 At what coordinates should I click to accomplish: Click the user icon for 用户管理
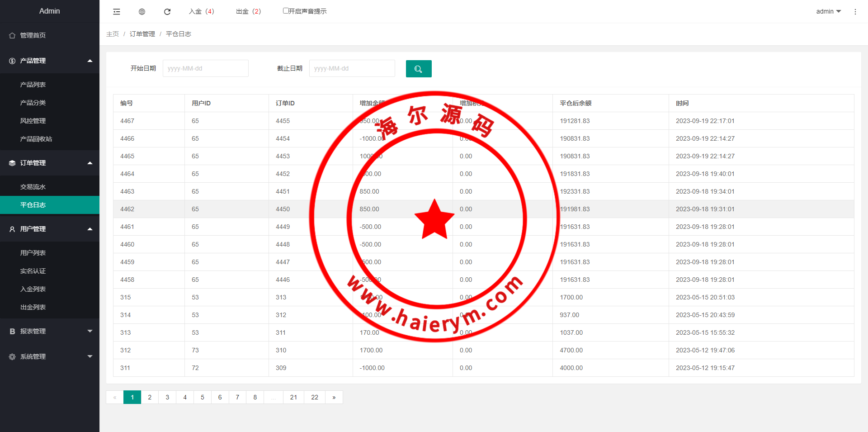click(x=12, y=229)
